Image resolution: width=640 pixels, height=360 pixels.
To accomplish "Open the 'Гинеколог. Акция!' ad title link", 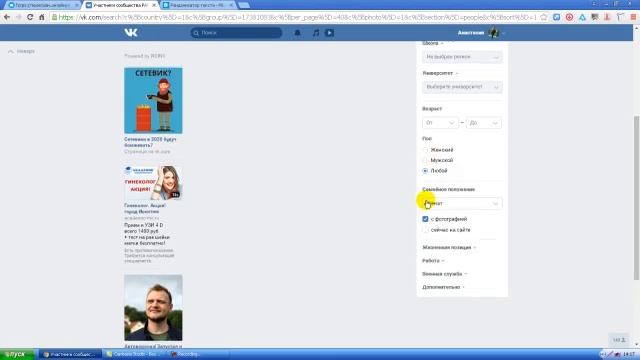I will pos(145,209).
